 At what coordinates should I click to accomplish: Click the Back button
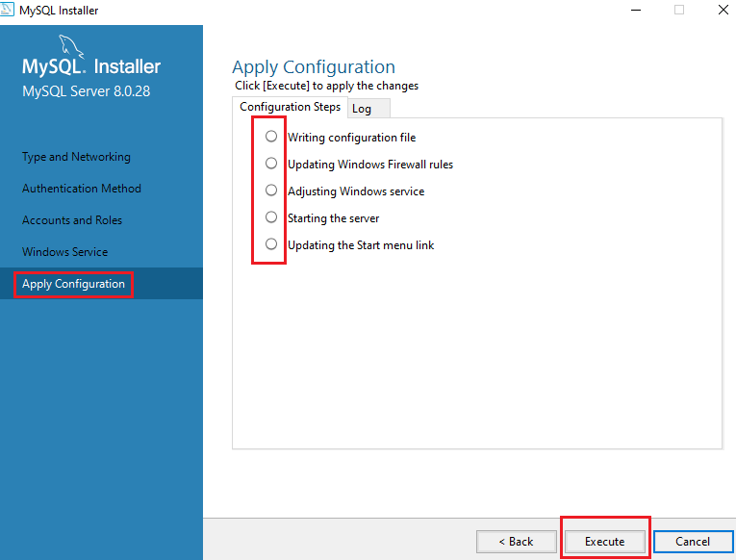tap(517, 542)
